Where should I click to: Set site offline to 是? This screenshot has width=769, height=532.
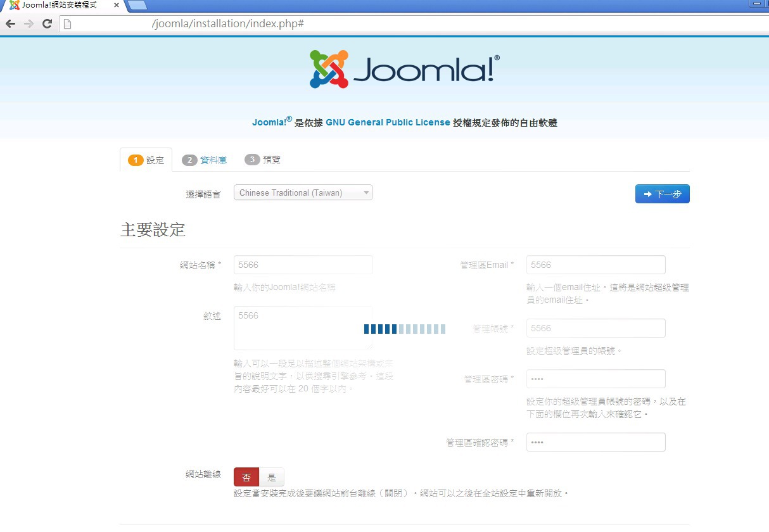tap(272, 478)
